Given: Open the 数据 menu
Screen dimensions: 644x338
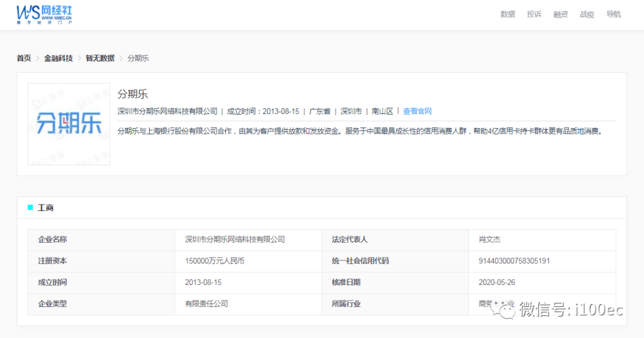Looking at the screenshot, I should [507, 14].
